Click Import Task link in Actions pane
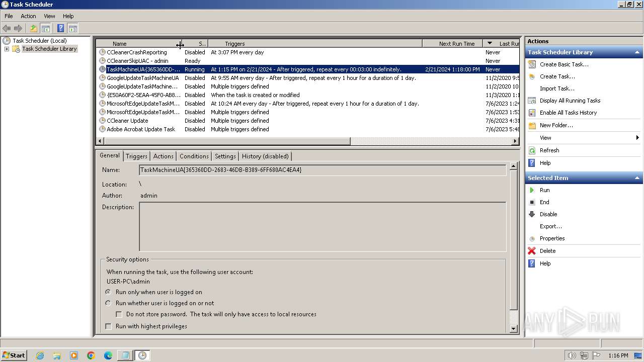The height and width of the screenshot is (362, 644). (x=557, y=88)
